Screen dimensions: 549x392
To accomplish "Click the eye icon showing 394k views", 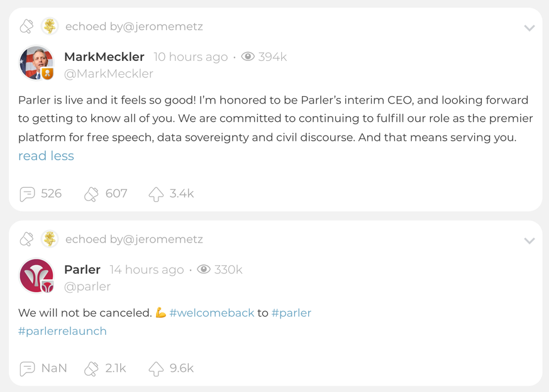I will pos(248,57).
